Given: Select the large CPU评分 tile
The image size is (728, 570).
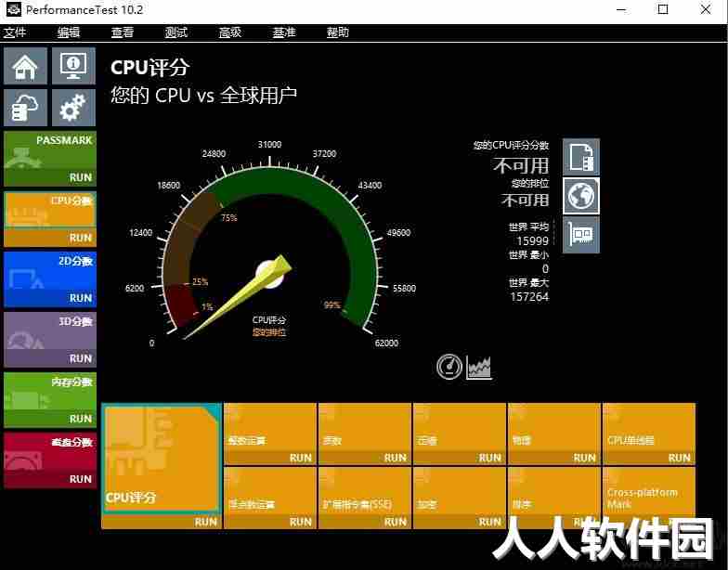Looking at the screenshot, I should coord(162,459).
